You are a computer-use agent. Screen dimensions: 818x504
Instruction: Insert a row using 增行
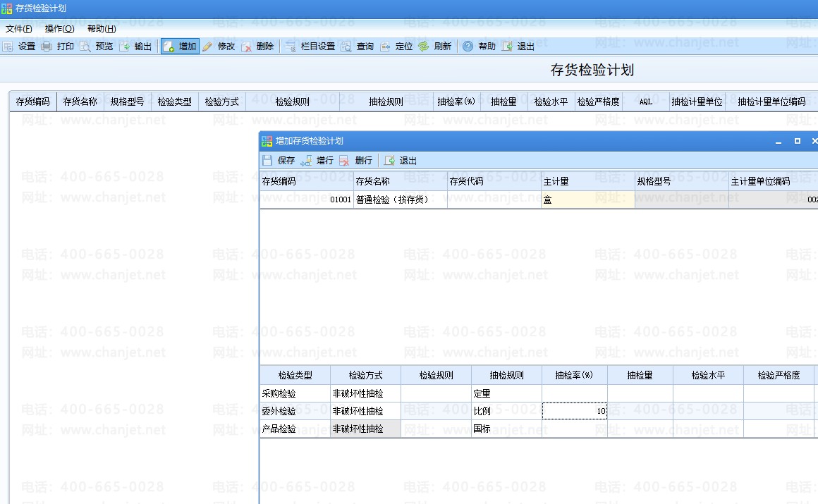click(x=317, y=161)
